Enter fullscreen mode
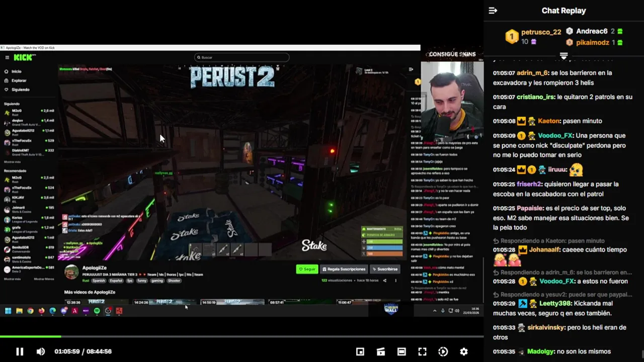The width and height of the screenshot is (644, 362). click(422, 351)
